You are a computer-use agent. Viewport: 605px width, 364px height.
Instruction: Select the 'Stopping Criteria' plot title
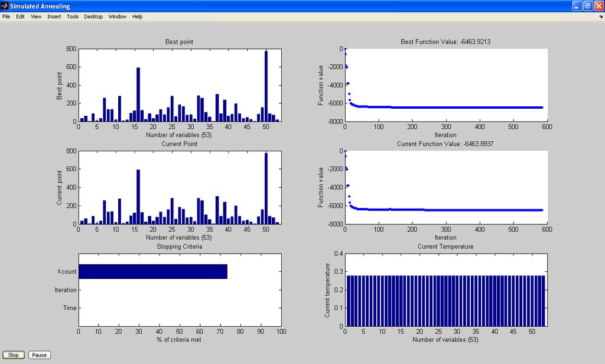180,246
